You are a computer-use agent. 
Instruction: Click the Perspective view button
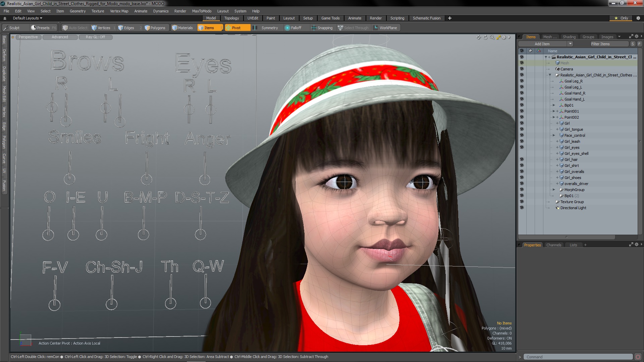click(28, 37)
